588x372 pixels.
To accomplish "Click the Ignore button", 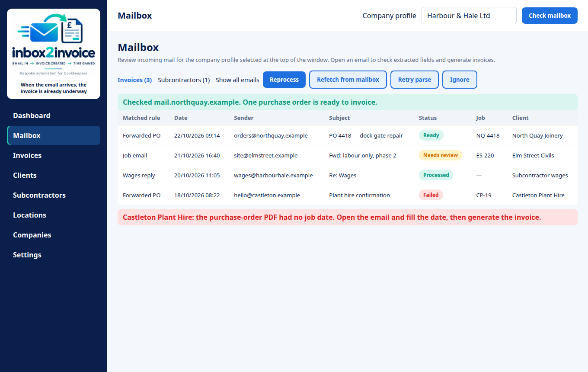I will click(460, 80).
